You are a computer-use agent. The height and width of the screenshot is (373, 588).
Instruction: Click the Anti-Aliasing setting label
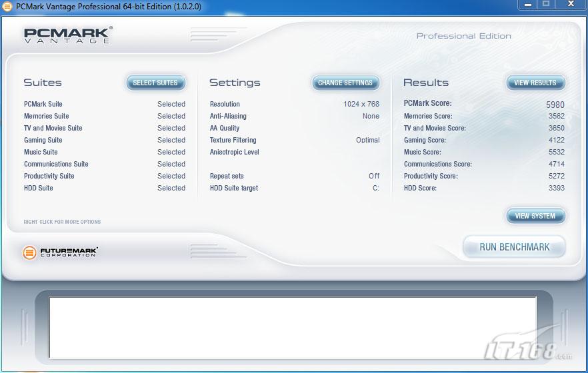[228, 116]
